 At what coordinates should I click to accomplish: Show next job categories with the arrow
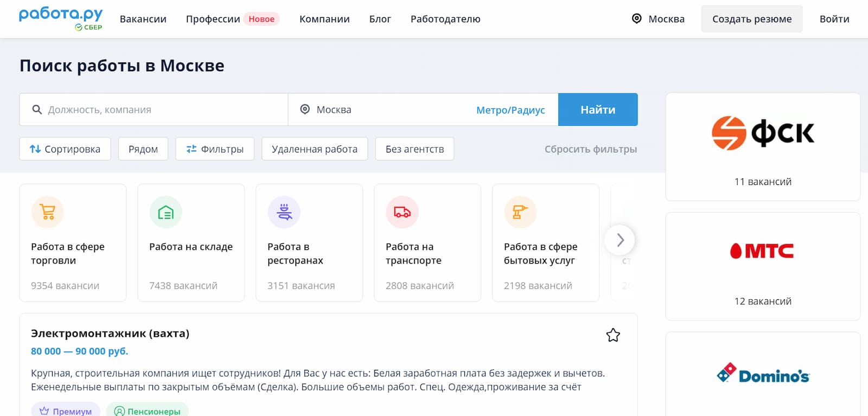pyautogui.click(x=620, y=240)
